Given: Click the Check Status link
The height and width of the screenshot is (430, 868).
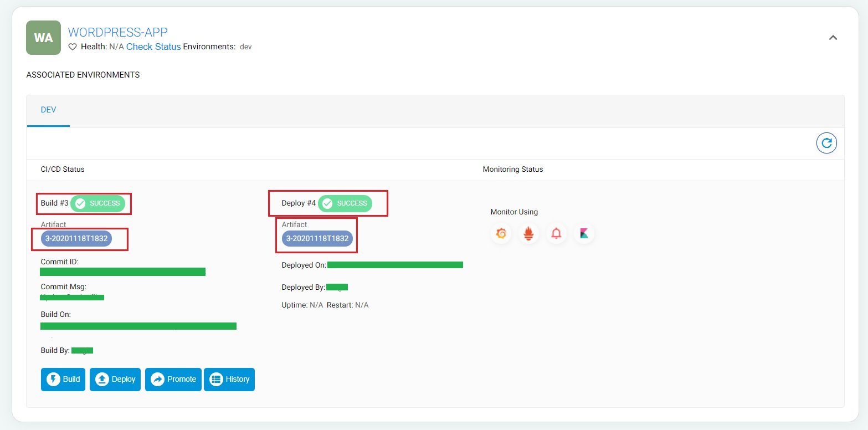Looking at the screenshot, I should pyautogui.click(x=153, y=47).
